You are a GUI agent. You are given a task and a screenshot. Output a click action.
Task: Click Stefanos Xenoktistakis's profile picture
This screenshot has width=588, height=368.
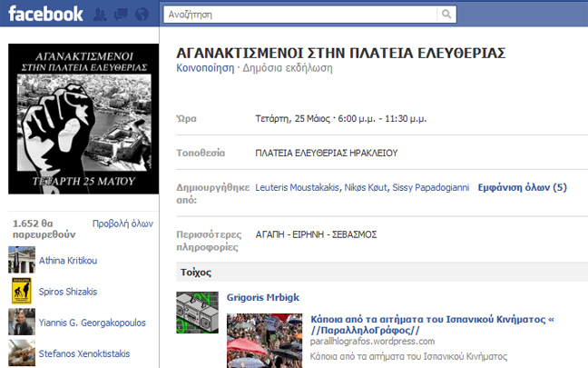coord(22,352)
